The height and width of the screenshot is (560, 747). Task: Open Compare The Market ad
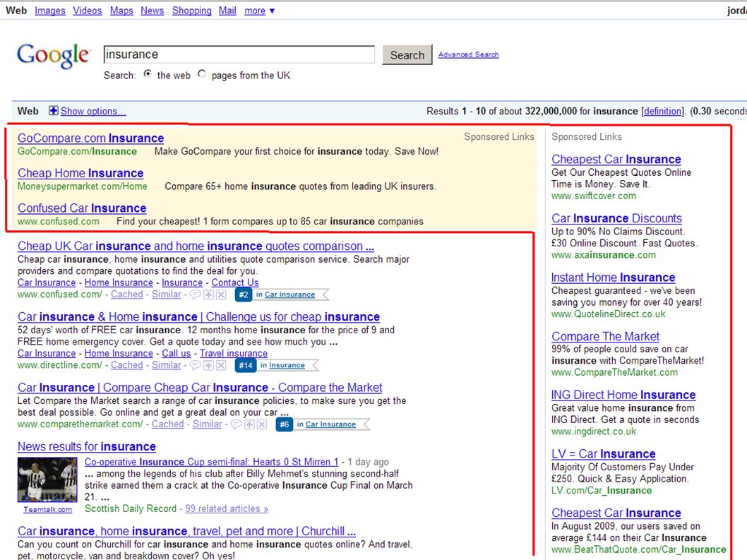click(x=606, y=336)
